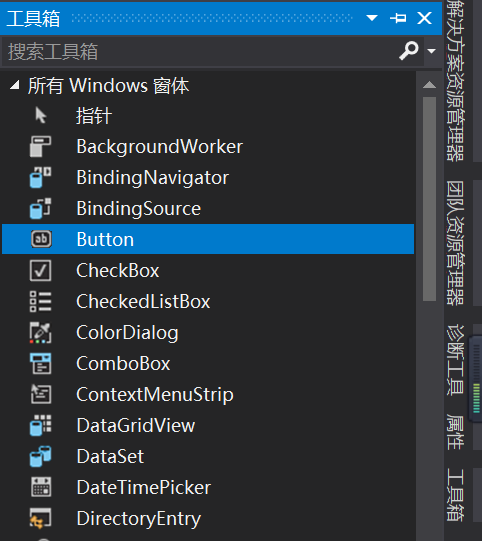
Task: Click the DataGridView grid icon
Action: (x=40, y=425)
